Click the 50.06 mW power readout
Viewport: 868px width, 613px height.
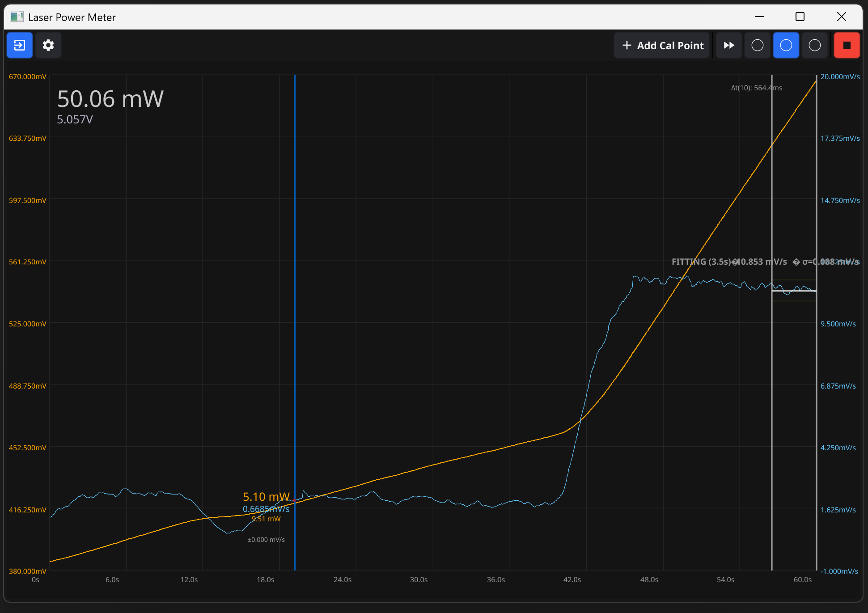tap(110, 99)
